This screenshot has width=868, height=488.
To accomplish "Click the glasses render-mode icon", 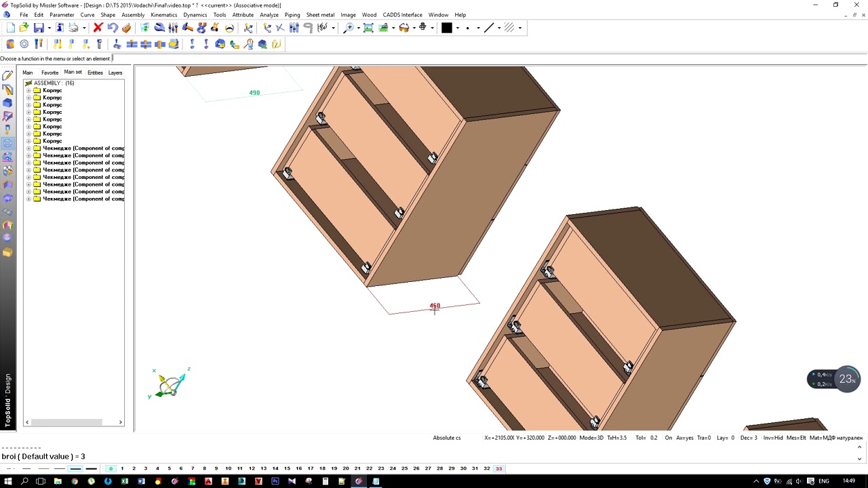I will point(404,28).
